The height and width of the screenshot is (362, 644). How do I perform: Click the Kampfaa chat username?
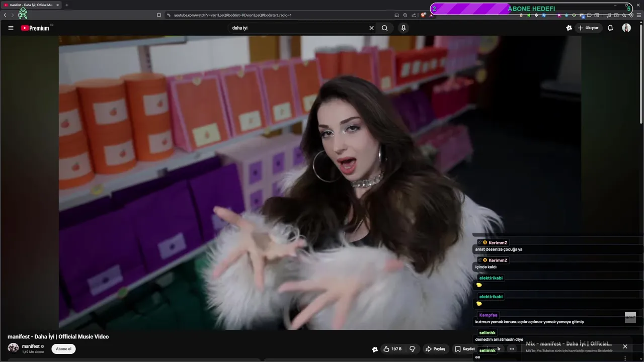point(488,315)
